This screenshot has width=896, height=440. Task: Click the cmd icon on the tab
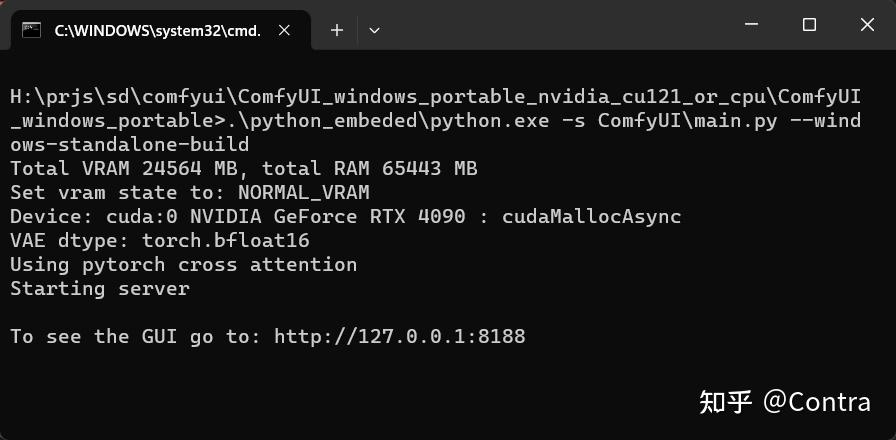coord(32,30)
